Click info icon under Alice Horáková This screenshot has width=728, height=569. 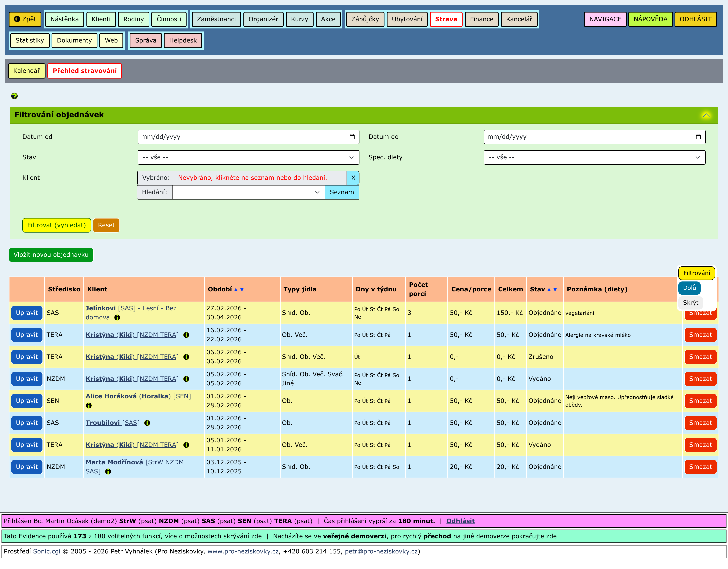point(89,406)
